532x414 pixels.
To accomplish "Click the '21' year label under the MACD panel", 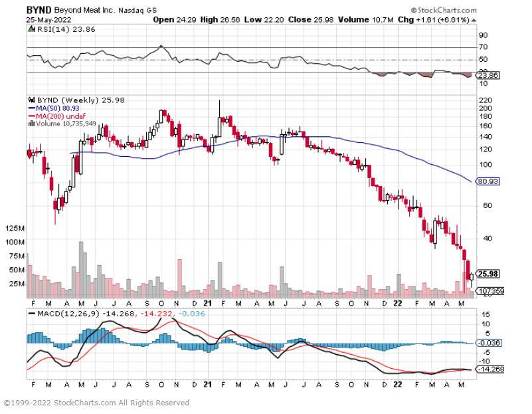I will 208,385.
